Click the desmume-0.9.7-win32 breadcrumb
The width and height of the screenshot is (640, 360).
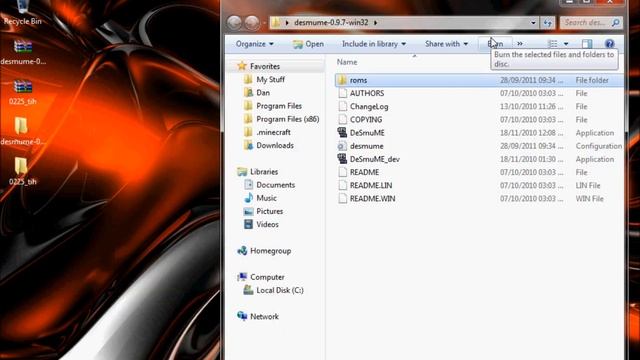[331, 22]
